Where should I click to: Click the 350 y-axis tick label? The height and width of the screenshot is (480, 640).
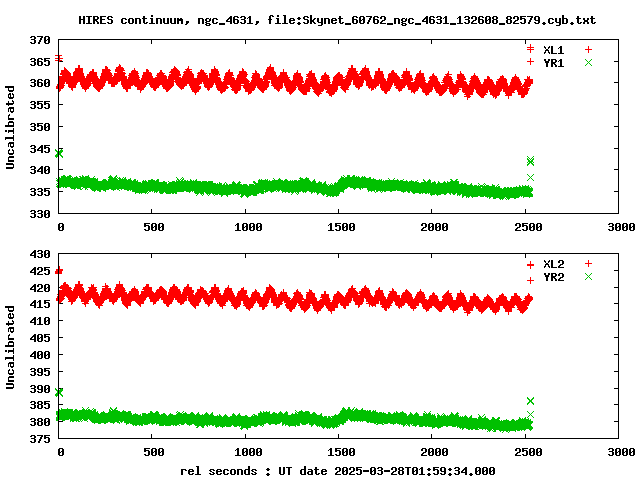pos(40,127)
